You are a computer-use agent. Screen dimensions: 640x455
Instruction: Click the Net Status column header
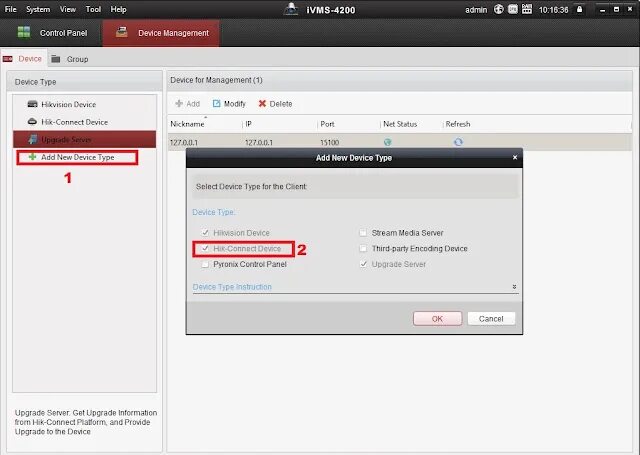point(400,124)
